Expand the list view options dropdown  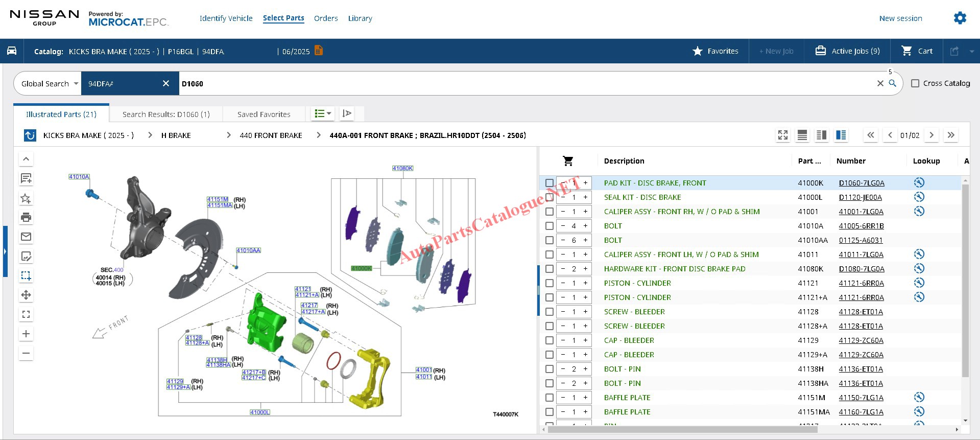click(323, 113)
